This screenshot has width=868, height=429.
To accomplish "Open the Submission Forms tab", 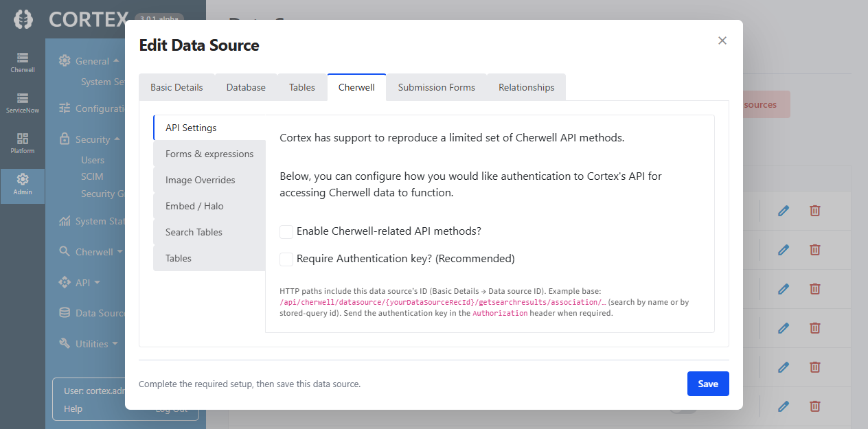I will (437, 87).
